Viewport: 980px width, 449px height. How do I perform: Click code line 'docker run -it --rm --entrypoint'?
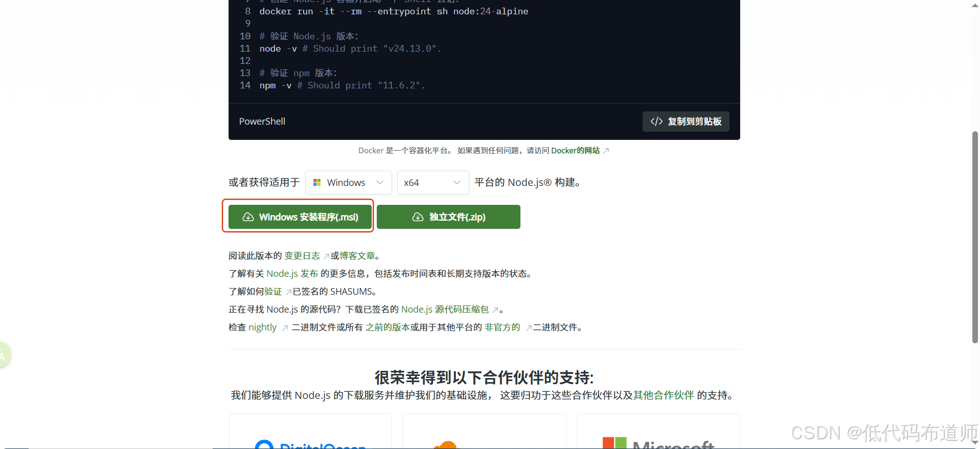[394, 11]
